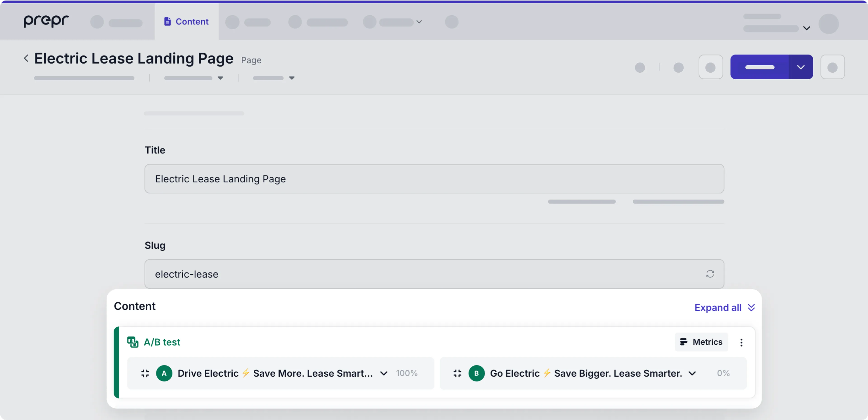Click the prepr logo
This screenshot has height=420, width=868.
tap(46, 21)
